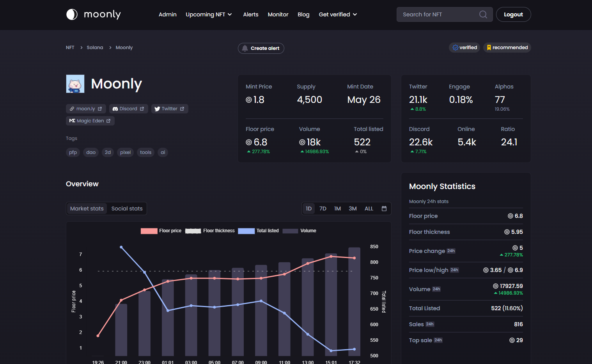Click the moonly logo icon
The image size is (592, 364).
point(72,14)
